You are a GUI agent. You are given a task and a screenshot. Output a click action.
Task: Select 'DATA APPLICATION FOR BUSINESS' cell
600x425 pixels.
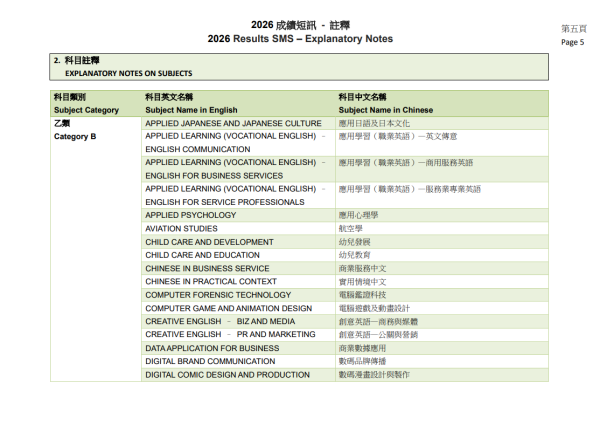click(238, 348)
